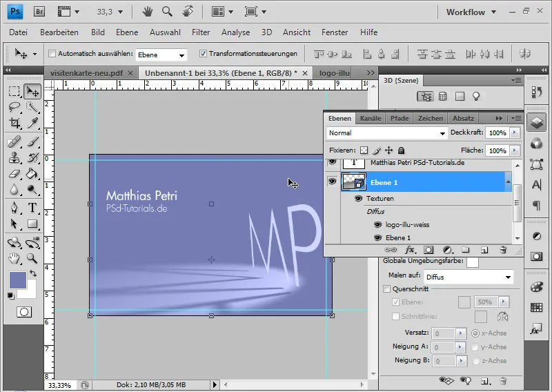Collapse the Ebene 1 layer effects arrow
Image resolution: width=552 pixels, height=392 pixels.
click(508, 182)
